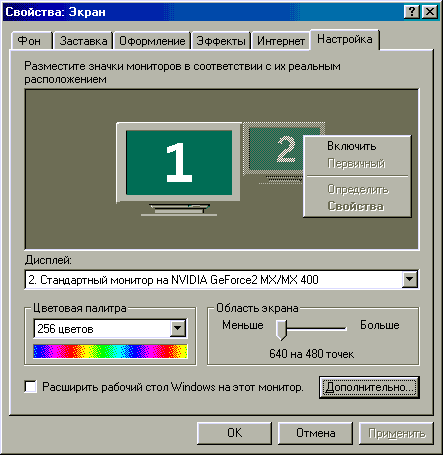Switch to the Фон tab

[x=29, y=41]
